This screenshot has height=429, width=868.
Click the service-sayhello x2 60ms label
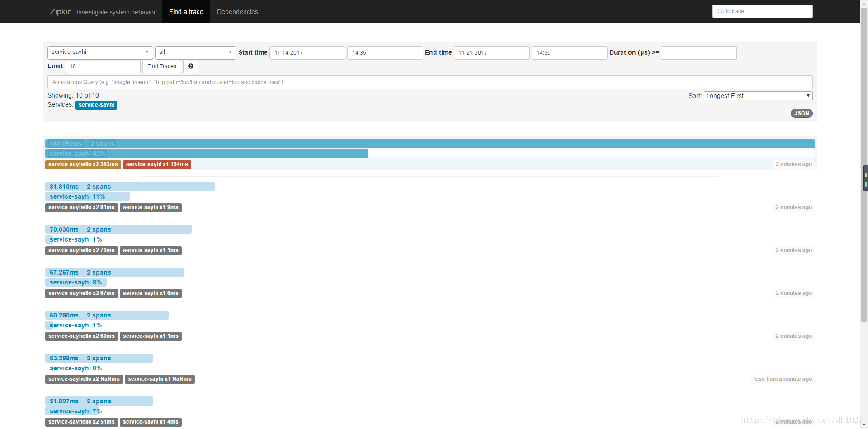point(81,336)
